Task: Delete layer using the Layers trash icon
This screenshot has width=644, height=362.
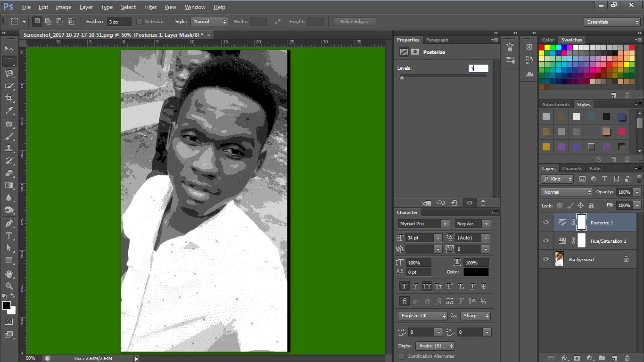Action: (x=627, y=358)
